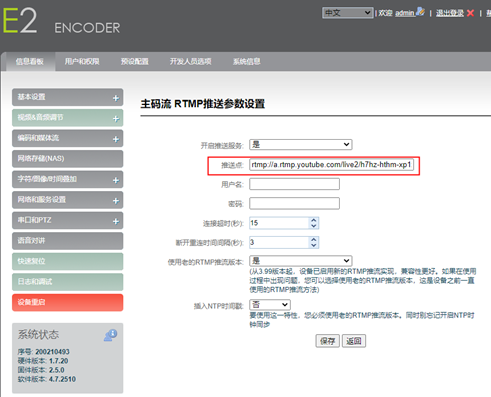
Task: Switch to the 预设配置 tab
Action: click(135, 61)
